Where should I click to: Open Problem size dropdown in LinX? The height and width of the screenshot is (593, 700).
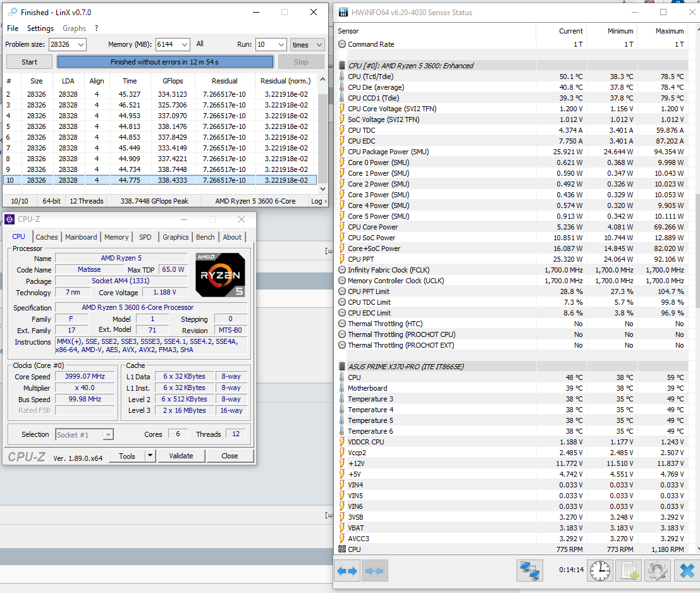(x=81, y=45)
